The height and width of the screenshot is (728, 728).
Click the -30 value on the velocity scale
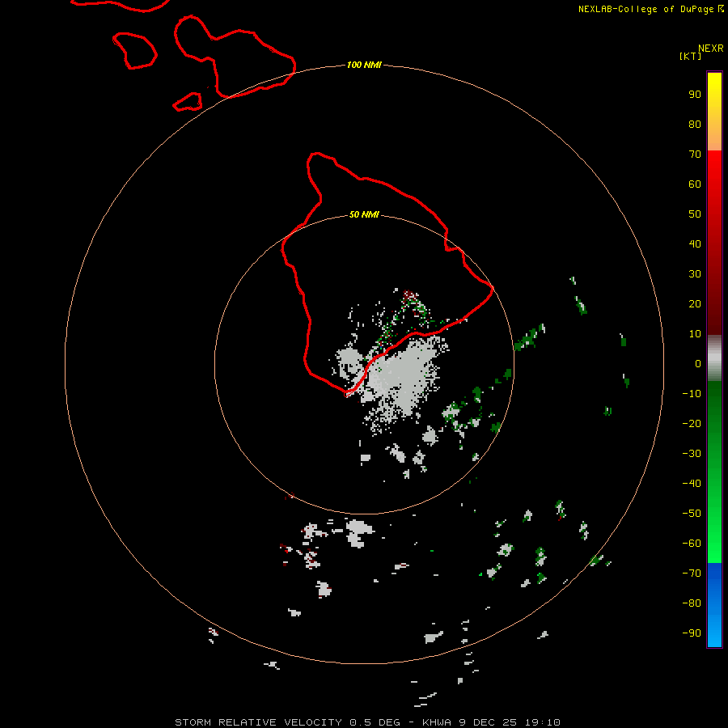[692, 454]
